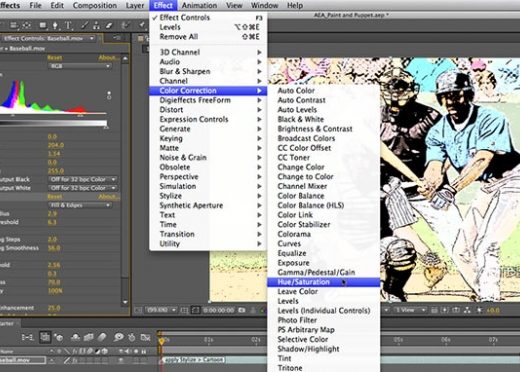Screen dimensions: 520x372
Task: Click the output levels gradient slider bar
Action: [x=53, y=123]
